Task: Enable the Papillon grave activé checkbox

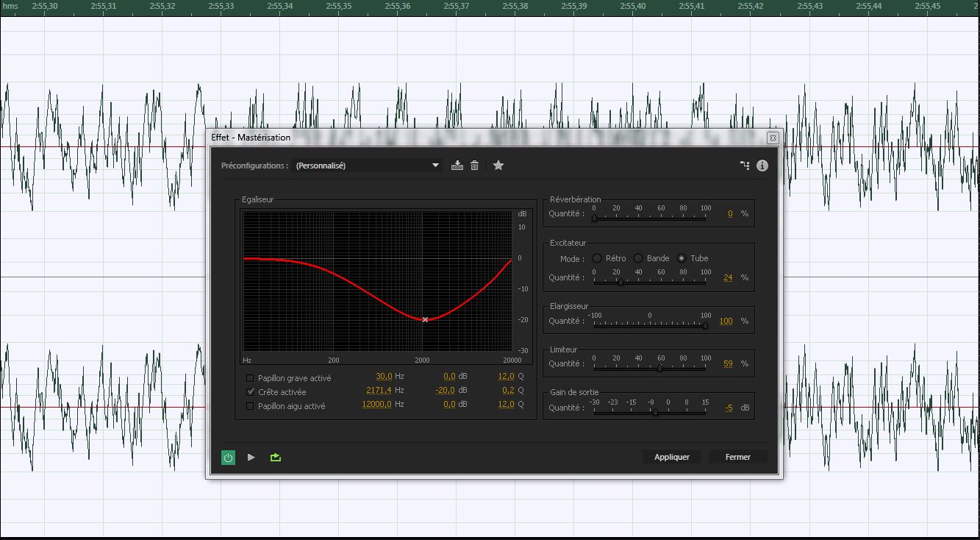Action: point(251,378)
